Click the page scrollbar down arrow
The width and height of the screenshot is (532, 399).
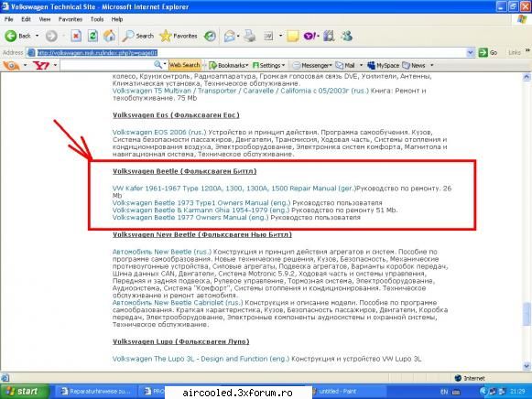click(527, 366)
